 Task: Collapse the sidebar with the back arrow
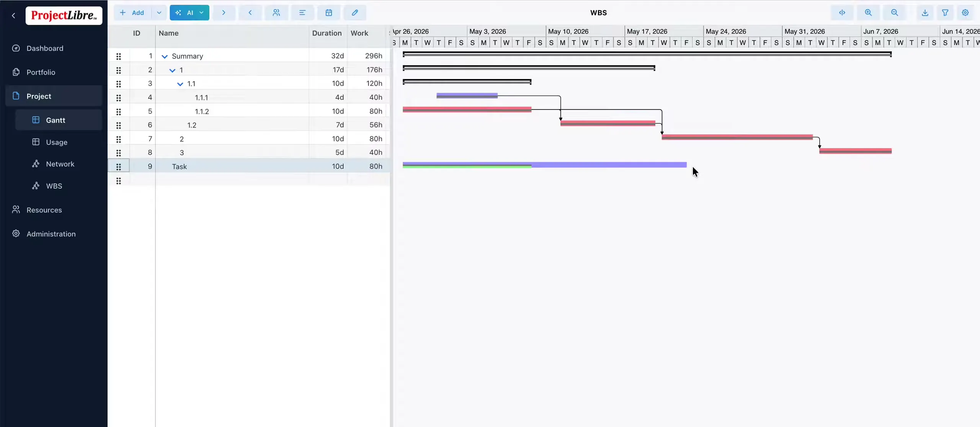click(x=14, y=16)
